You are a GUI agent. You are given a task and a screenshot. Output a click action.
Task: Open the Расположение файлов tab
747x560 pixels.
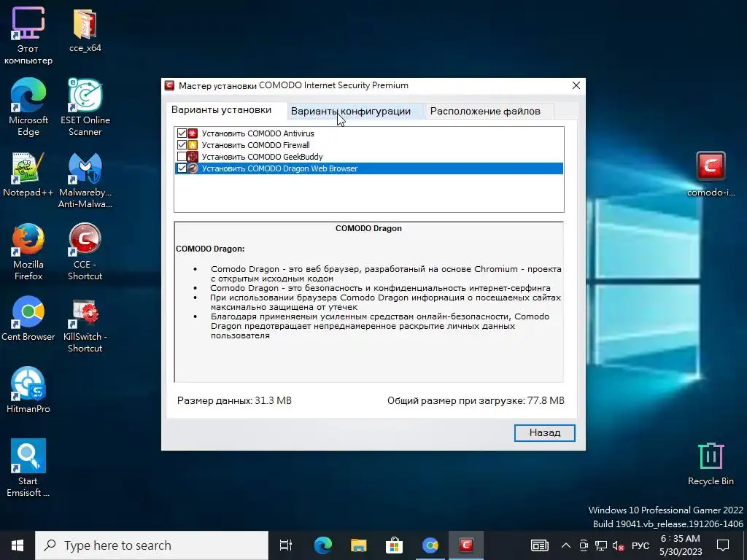click(485, 111)
